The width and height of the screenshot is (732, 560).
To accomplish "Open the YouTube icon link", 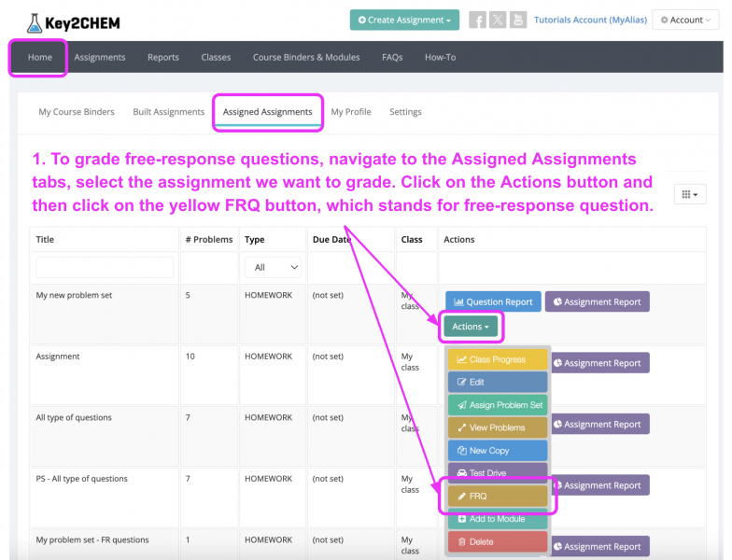I will click(518, 20).
